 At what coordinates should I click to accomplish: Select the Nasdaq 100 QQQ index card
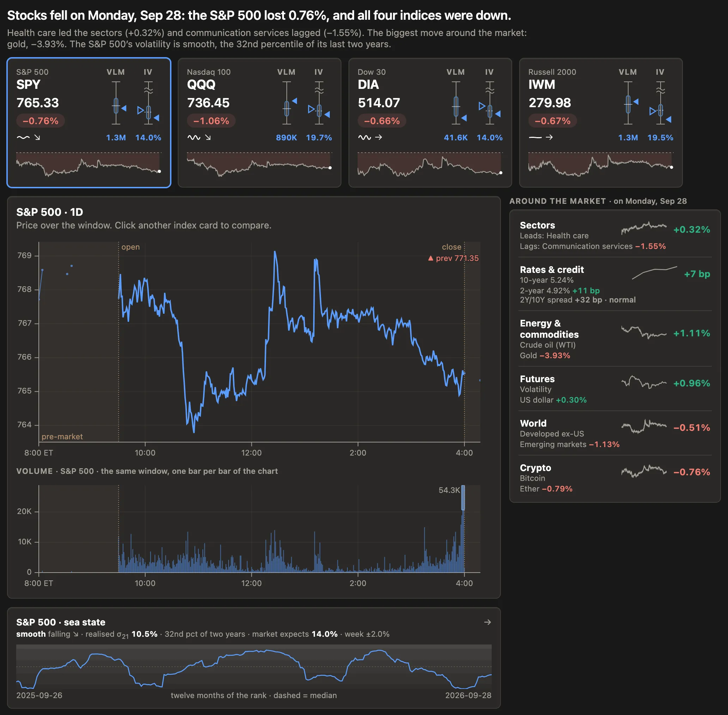[x=260, y=122]
